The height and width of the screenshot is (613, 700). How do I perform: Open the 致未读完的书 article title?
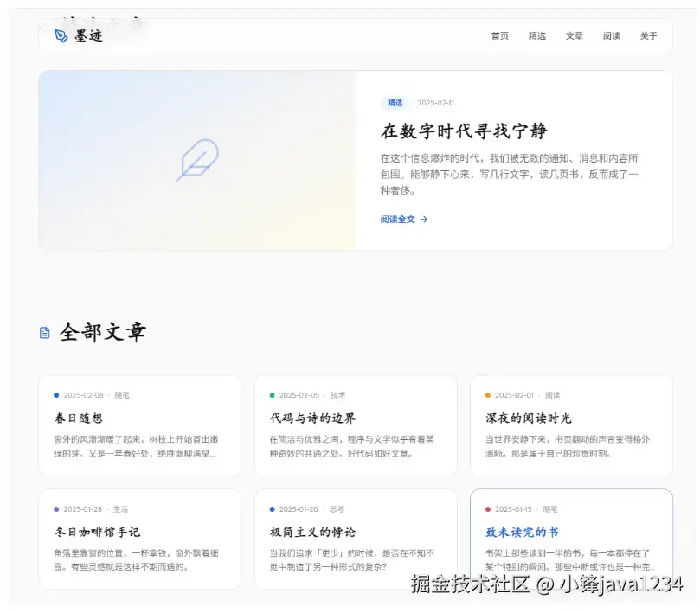click(522, 532)
